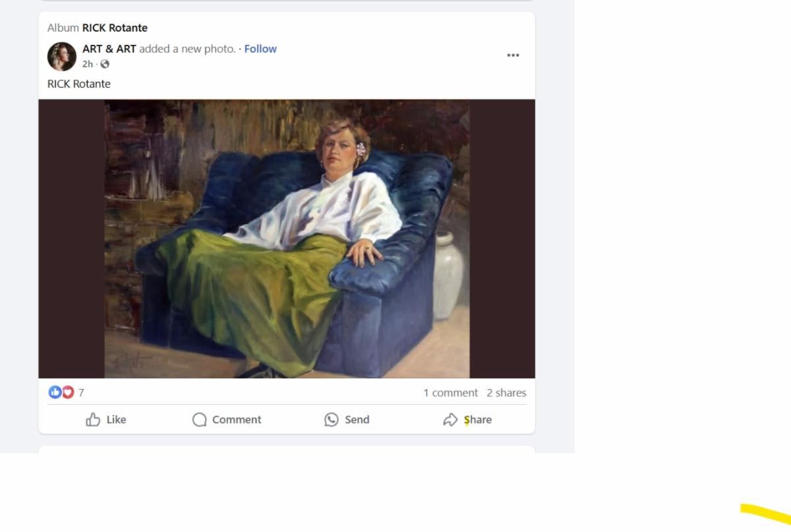The height and width of the screenshot is (532, 791).
Task: Follow the ART & ART page
Action: coord(260,49)
